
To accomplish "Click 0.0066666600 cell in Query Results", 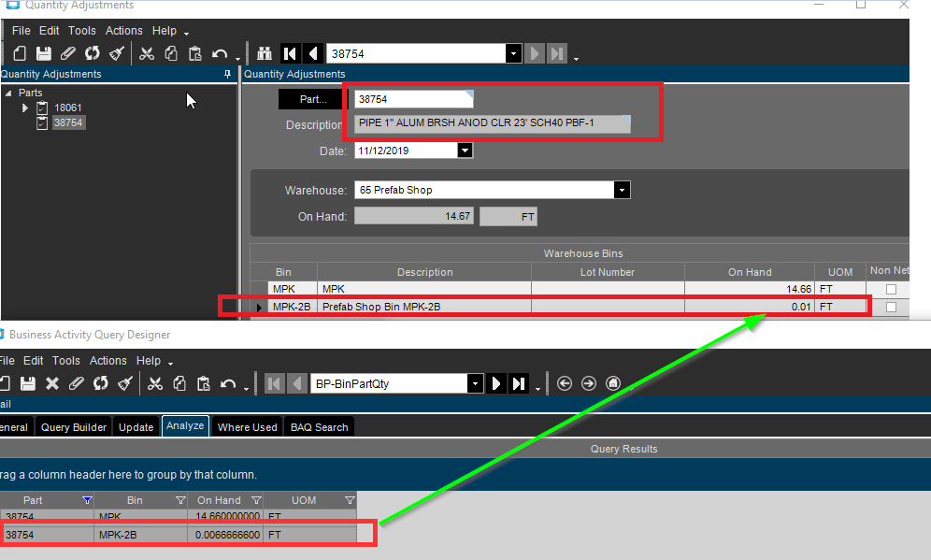I will click(x=225, y=535).
